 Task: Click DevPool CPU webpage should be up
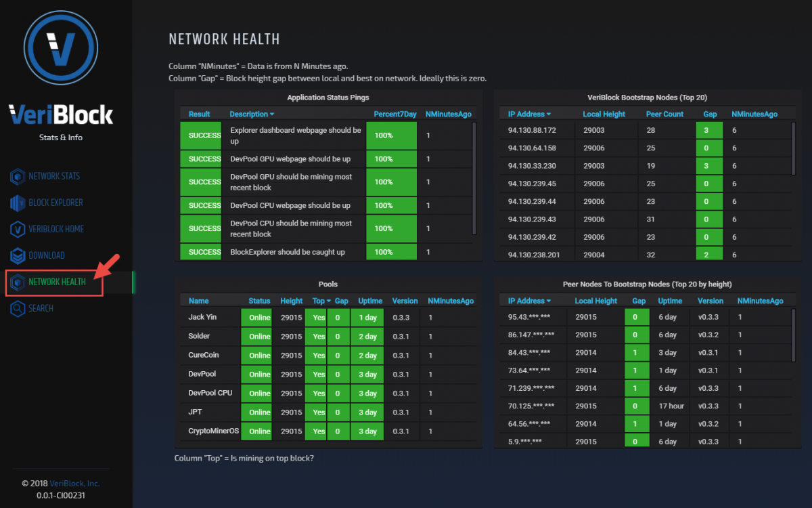(x=290, y=205)
